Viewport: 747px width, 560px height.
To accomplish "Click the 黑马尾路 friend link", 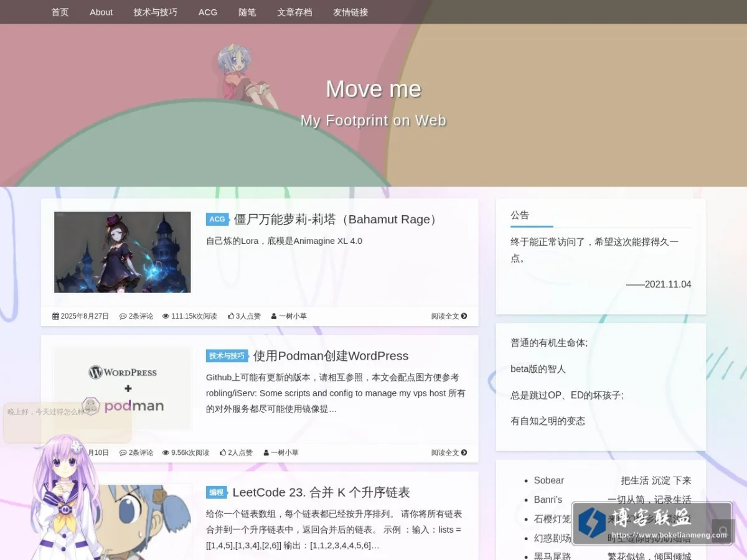I will (553, 556).
